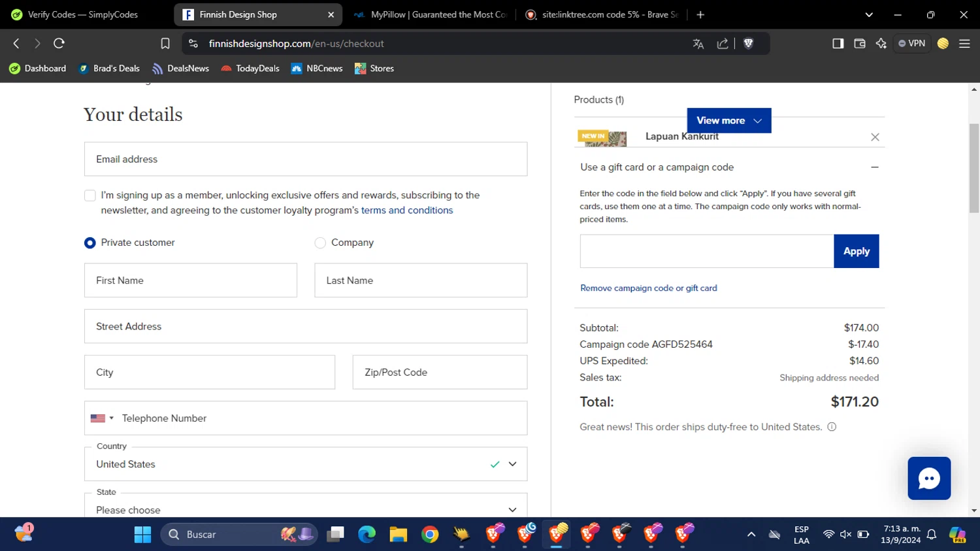This screenshot has width=980, height=551.
Task: Click Remove campaign code or gift card
Action: 648,288
